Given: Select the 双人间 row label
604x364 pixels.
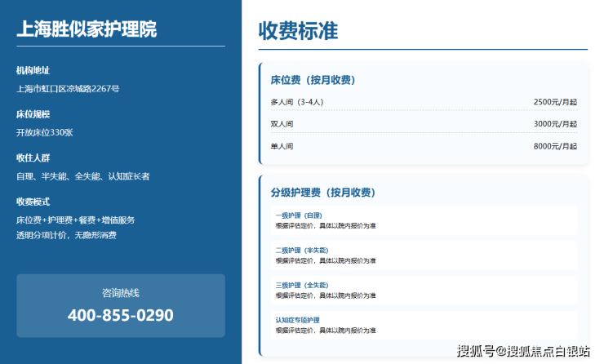Looking at the screenshot, I should 282,124.
